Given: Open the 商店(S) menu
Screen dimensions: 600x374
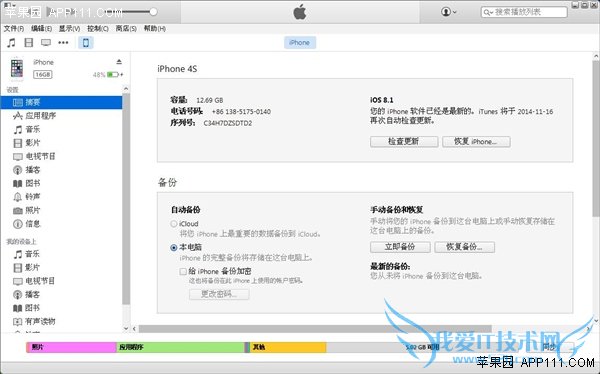Looking at the screenshot, I should (x=126, y=29).
